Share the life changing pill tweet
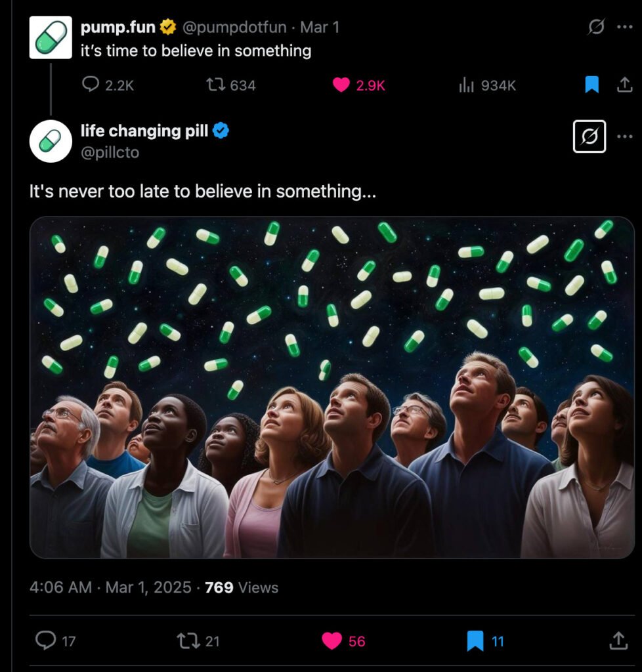642x672 pixels. pyautogui.click(x=618, y=641)
